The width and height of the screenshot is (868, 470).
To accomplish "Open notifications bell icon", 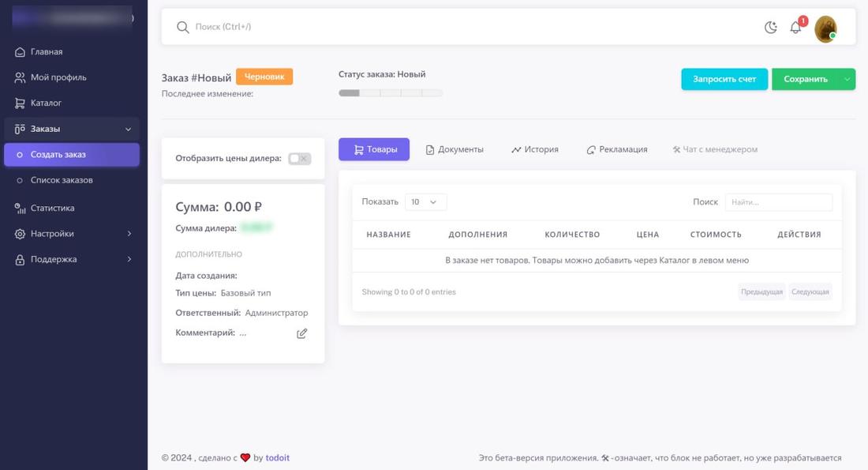I will pyautogui.click(x=796, y=27).
